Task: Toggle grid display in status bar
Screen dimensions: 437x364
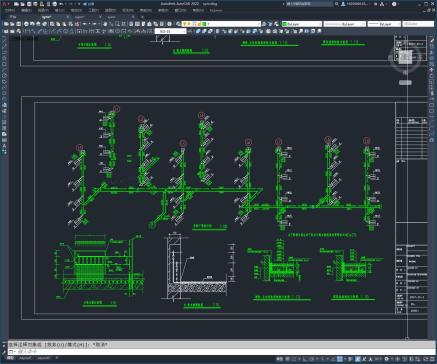Action: (287, 359)
